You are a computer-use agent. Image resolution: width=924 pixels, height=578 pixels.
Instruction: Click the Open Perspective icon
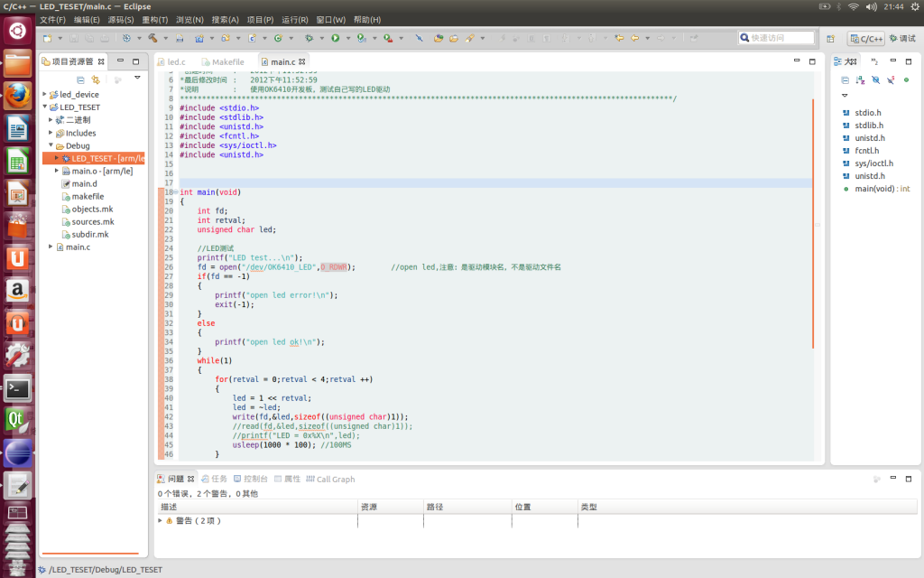point(831,38)
